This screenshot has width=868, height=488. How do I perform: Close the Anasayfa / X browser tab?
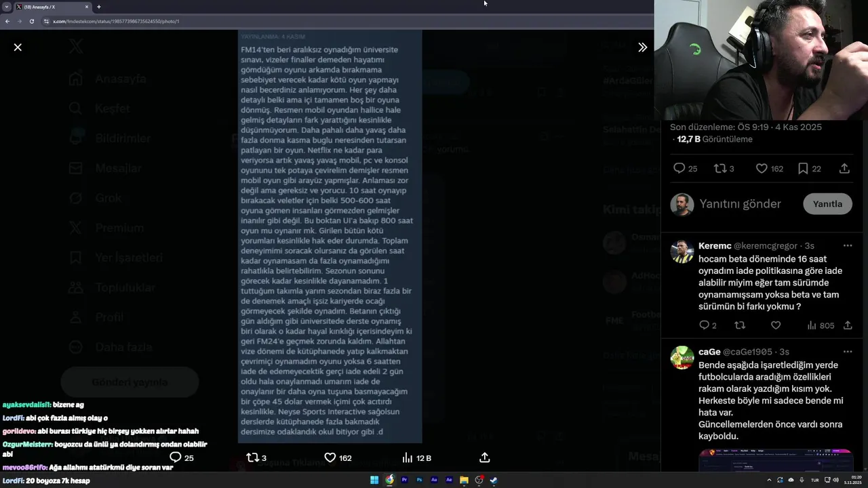click(x=87, y=7)
